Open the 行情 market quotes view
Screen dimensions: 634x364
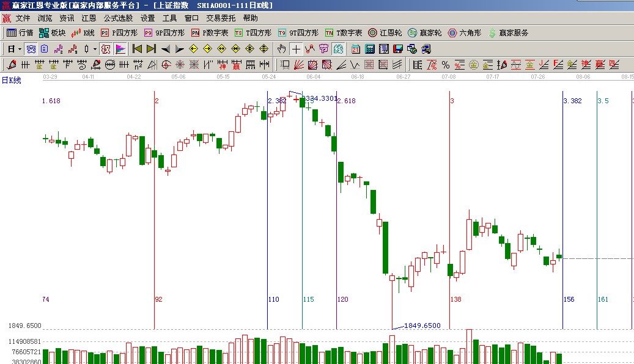pyautogui.click(x=20, y=33)
